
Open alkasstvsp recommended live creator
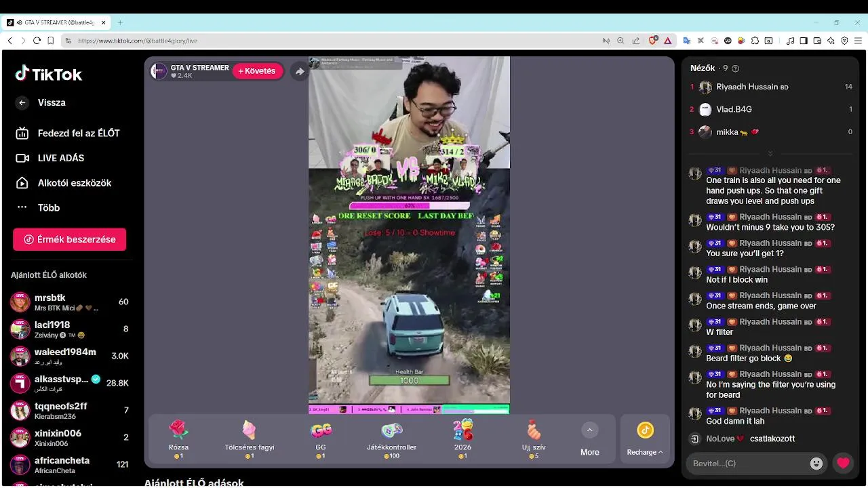70,384
